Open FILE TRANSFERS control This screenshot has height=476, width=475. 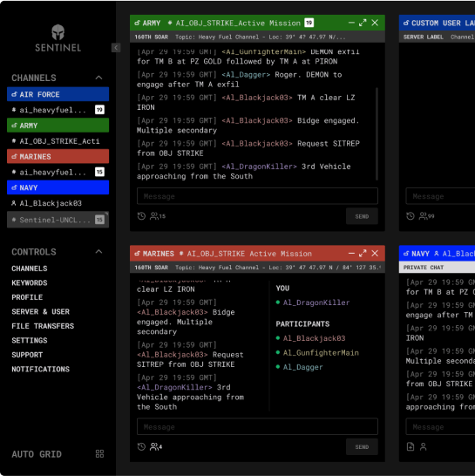click(x=43, y=326)
